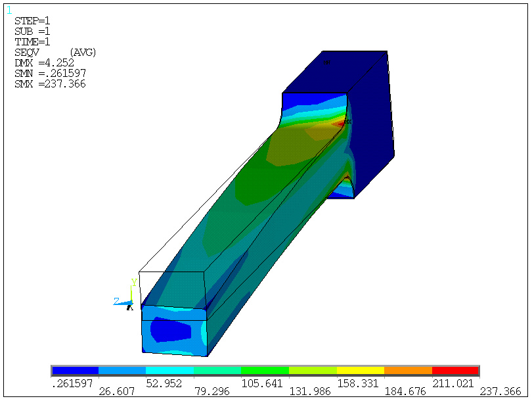This screenshot has width=532, height=401.
Task: Click the SMN =.261597 text
Action: point(50,74)
